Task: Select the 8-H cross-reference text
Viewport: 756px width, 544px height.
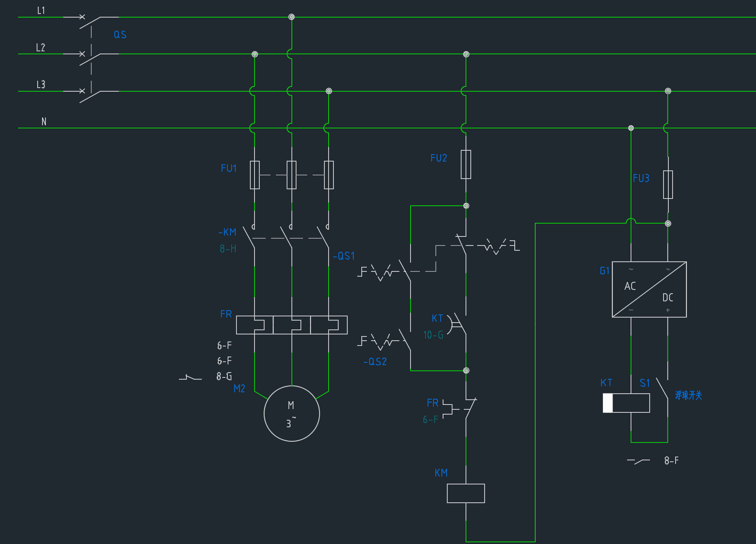Action: pos(228,248)
